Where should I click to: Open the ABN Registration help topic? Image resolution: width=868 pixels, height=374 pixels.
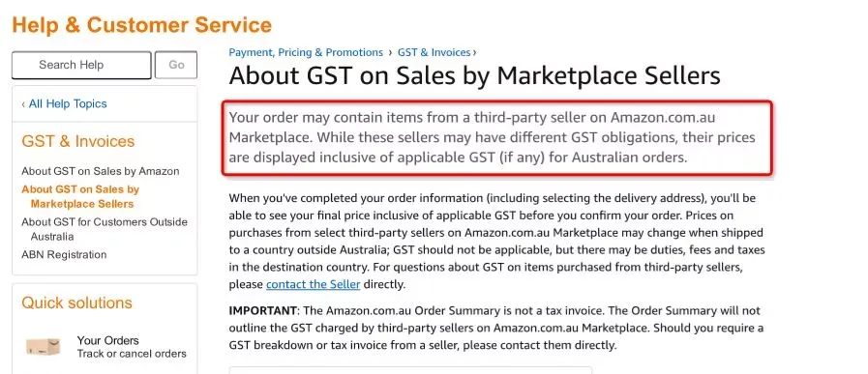tap(64, 255)
